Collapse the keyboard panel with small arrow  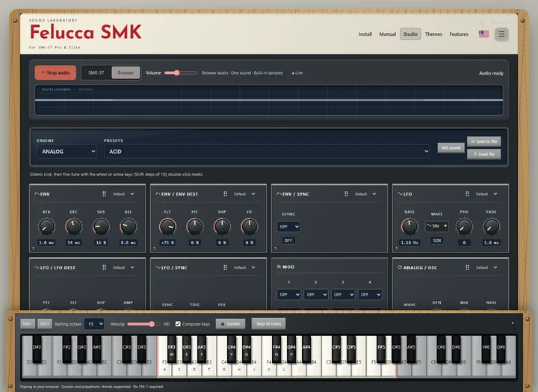(513, 323)
